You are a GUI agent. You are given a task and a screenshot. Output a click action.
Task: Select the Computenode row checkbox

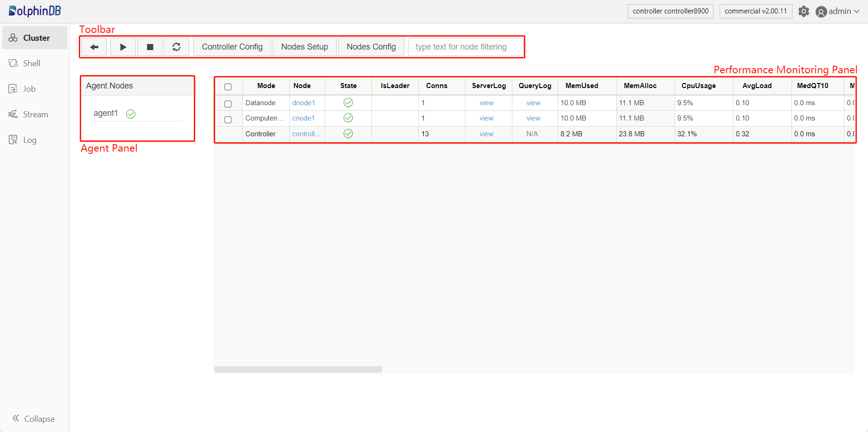pyautogui.click(x=228, y=120)
